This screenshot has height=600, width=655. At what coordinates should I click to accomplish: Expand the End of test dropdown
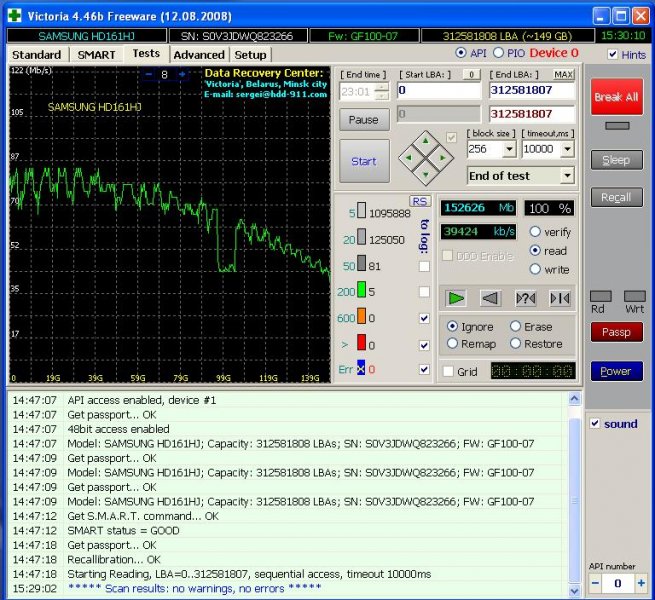pyautogui.click(x=567, y=176)
